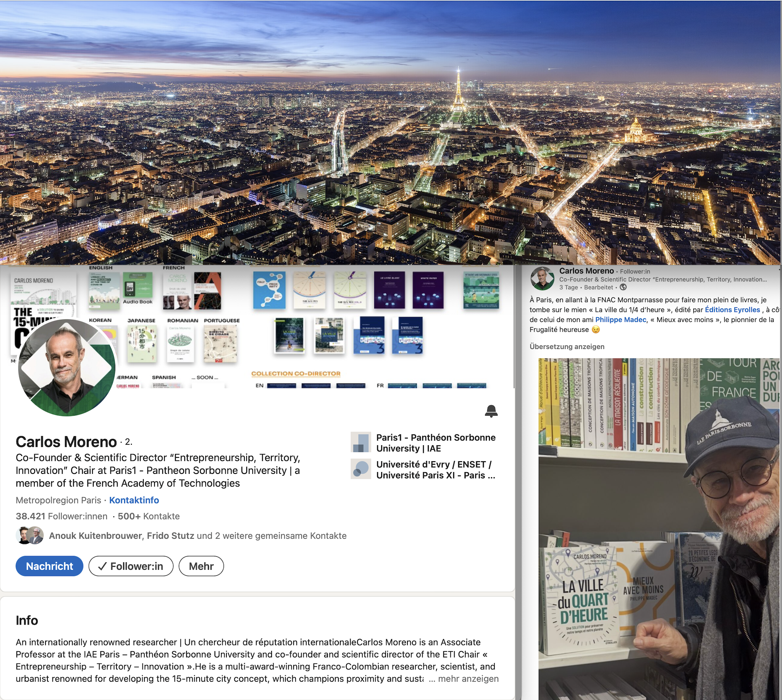This screenshot has height=700, width=782.
Task: Open the Philippe Madec mention link
Action: click(x=620, y=320)
